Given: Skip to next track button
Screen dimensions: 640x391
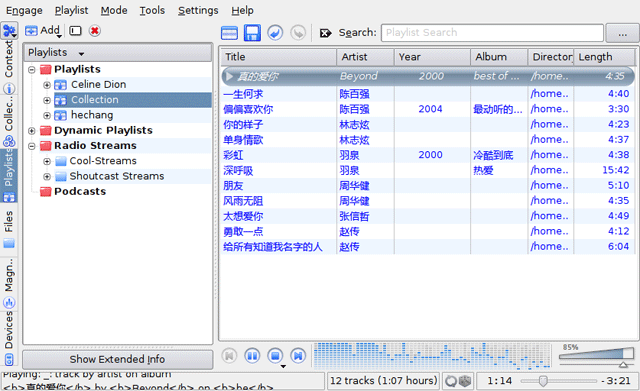Looking at the screenshot, I should (298, 356).
